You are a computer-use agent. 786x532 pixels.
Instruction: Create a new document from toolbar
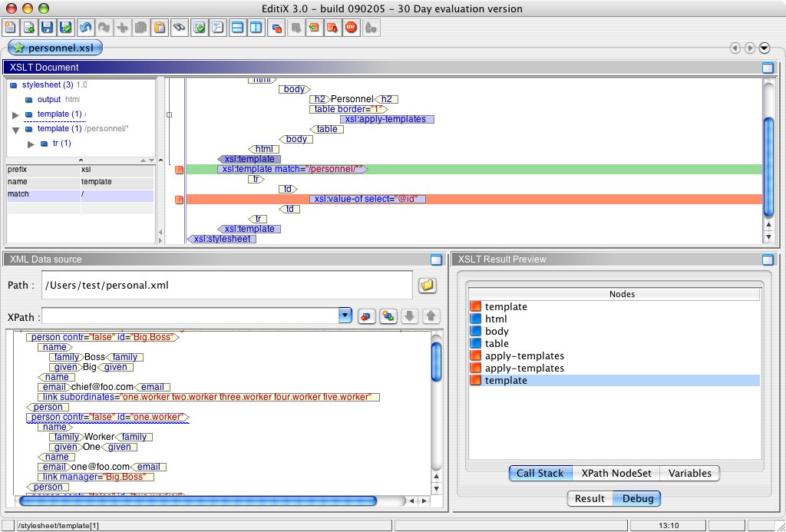point(11,27)
